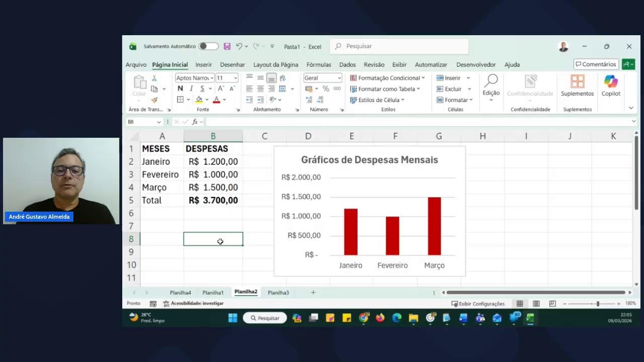Open font color dropdown arrow

tap(224, 100)
